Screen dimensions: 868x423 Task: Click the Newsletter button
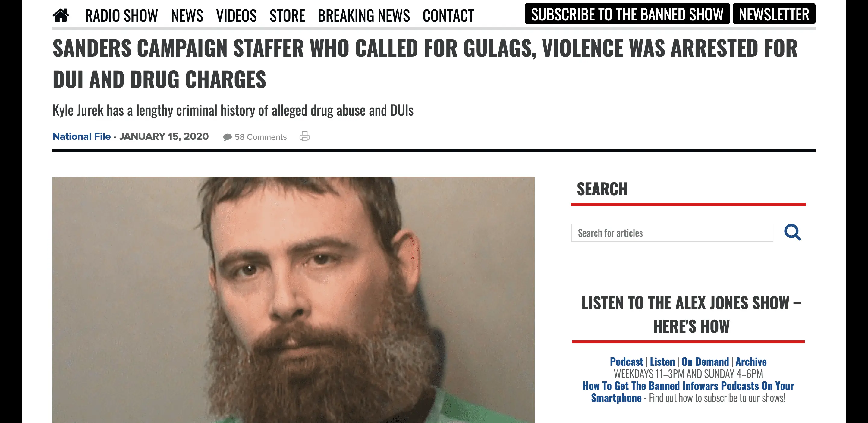(x=774, y=14)
